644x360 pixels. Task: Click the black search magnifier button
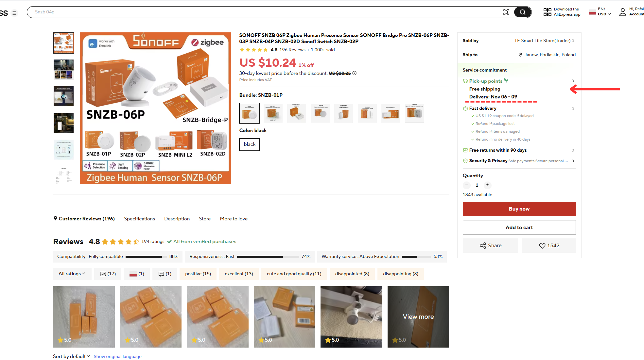point(523,12)
